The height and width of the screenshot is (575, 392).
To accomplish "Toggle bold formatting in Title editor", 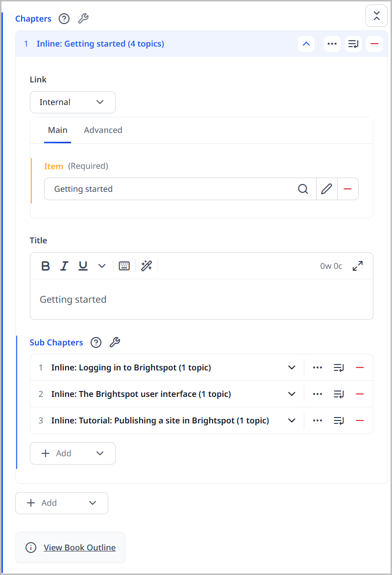I will tap(46, 266).
